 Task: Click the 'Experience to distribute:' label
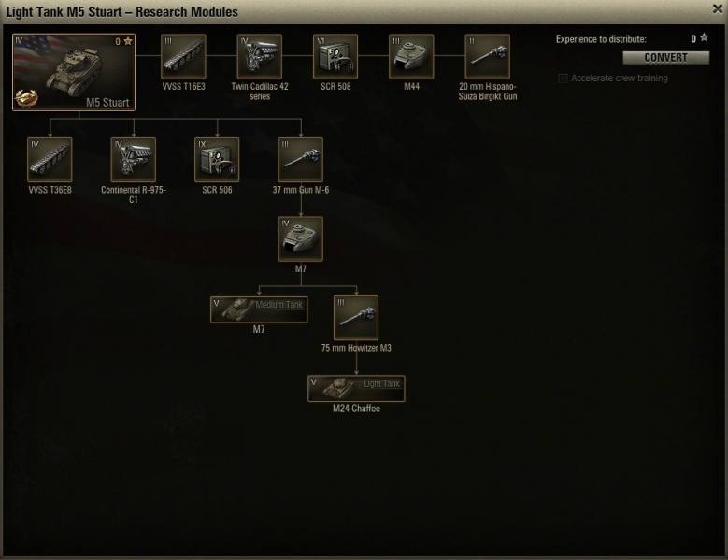click(x=601, y=39)
